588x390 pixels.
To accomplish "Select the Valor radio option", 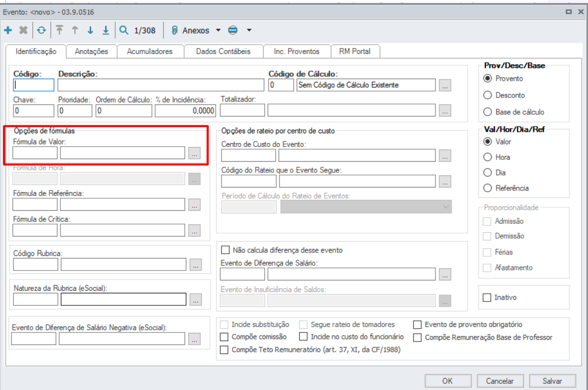I will [487, 141].
